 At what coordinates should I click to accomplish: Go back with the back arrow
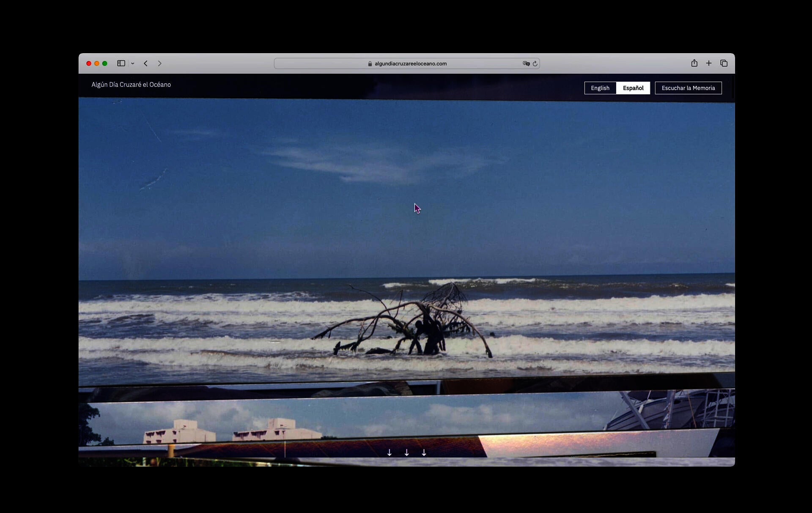[145, 63]
